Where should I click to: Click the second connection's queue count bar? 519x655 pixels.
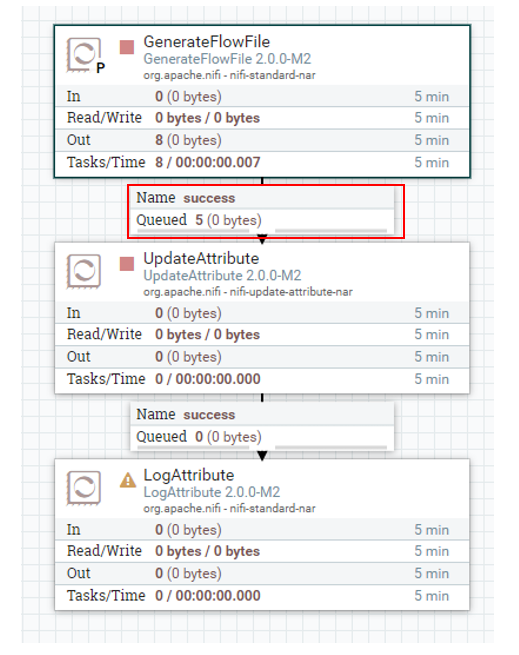tap(193, 447)
